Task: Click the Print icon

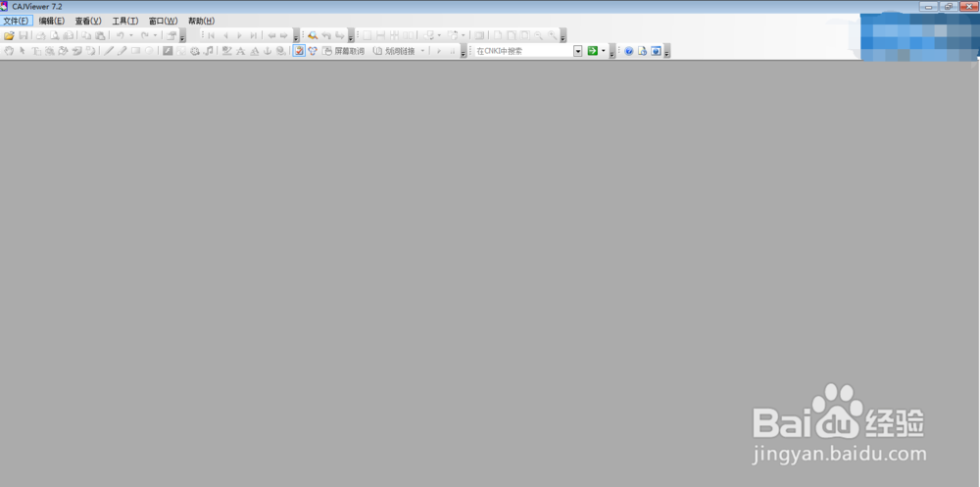Action: (x=40, y=35)
